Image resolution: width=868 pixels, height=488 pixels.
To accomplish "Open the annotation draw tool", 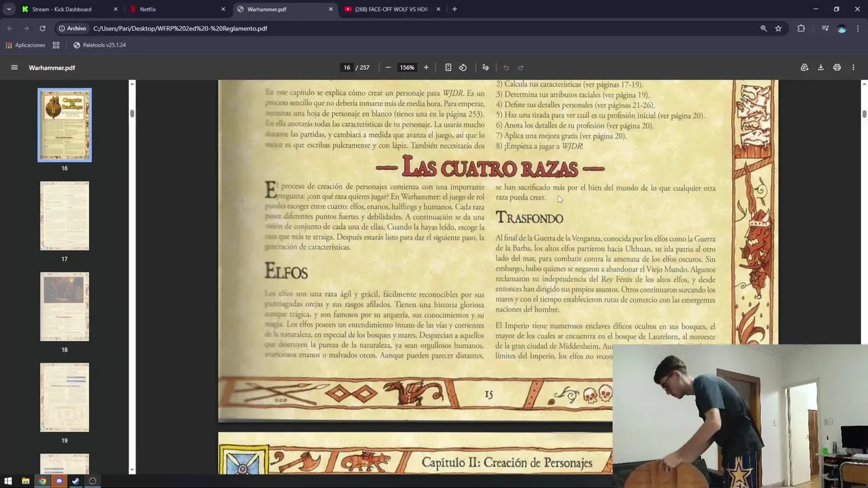I will click(x=486, y=68).
